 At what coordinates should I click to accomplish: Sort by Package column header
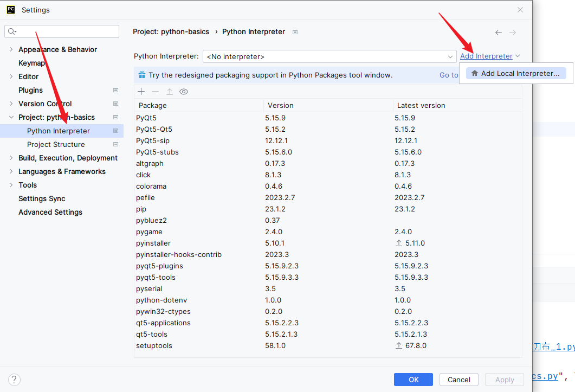(x=199, y=105)
